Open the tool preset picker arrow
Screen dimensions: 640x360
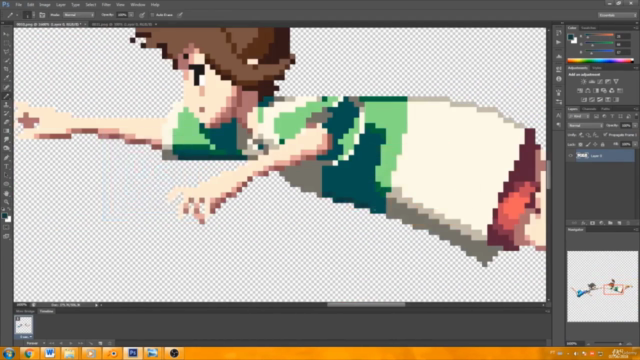pos(17,15)
